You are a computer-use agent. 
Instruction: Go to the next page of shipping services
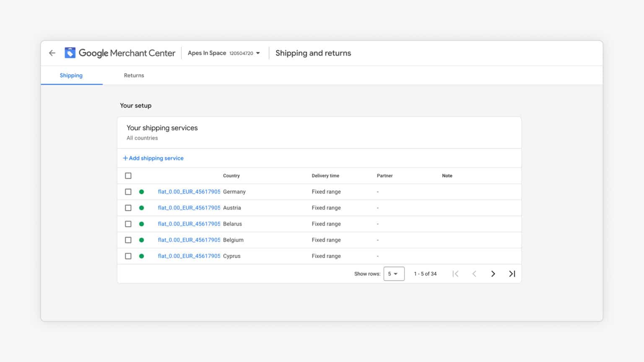pyautogui.click(x=493, y=274)
